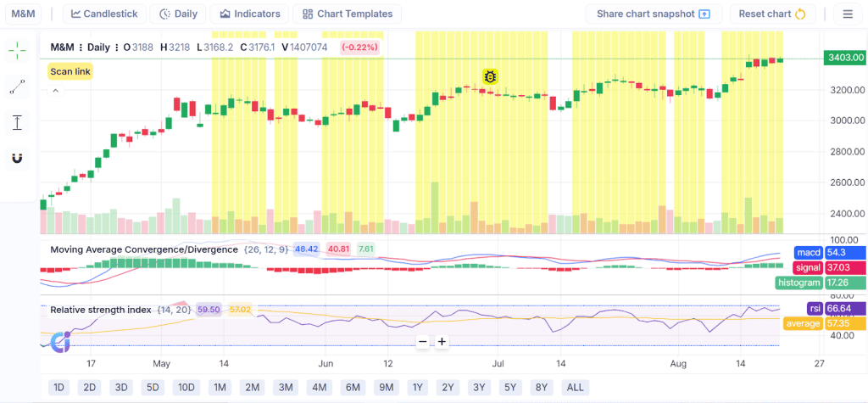Select the ALL time range

(576, 387)
